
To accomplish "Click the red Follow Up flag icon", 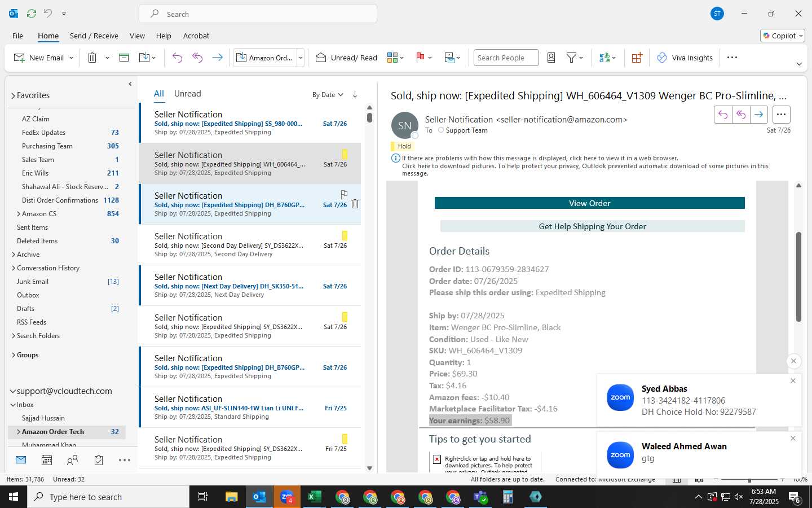I will pos(420,58).
